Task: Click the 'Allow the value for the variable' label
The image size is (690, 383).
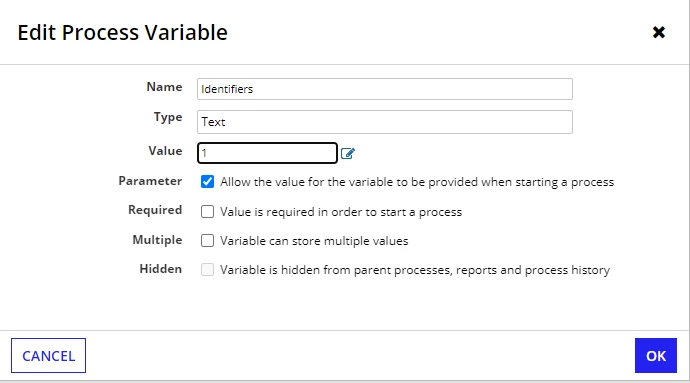Action: [x=417, y=182]
